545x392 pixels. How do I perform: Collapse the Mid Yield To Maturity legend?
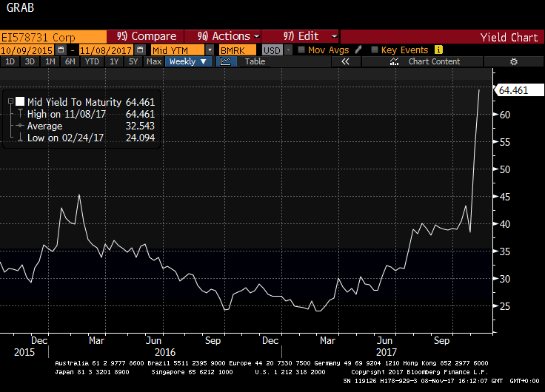click(x=11, y=101)
